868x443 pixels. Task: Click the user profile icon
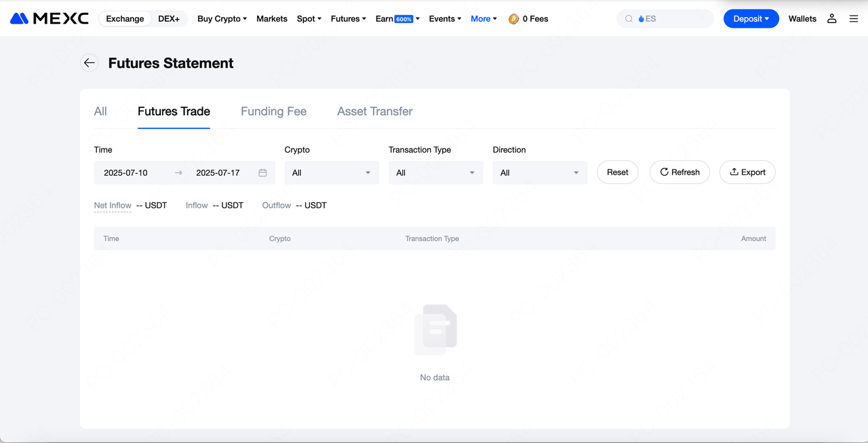coord(831,19)
